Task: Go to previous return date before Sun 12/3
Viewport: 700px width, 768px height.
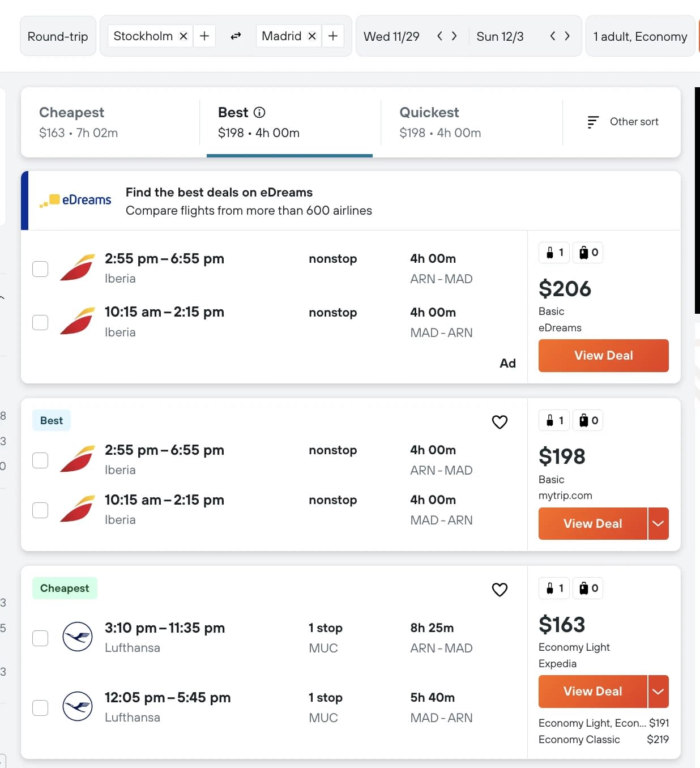Action: coord(553,36)
